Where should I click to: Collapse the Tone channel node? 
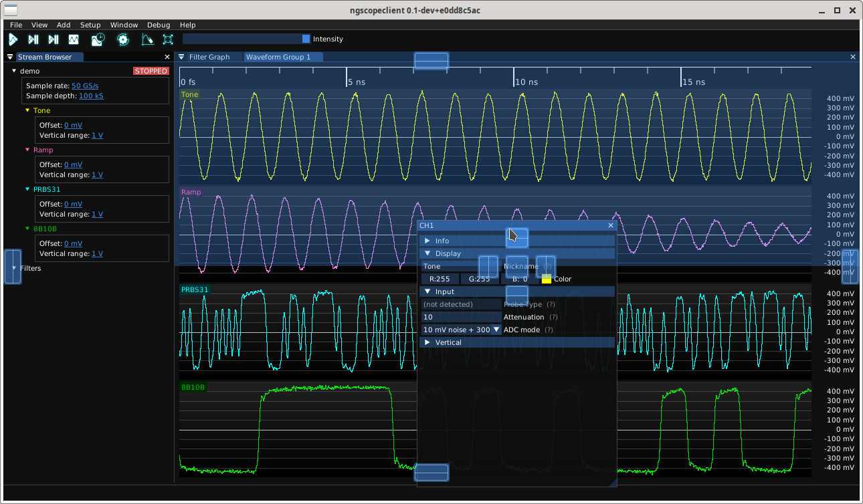coord(27,111)
